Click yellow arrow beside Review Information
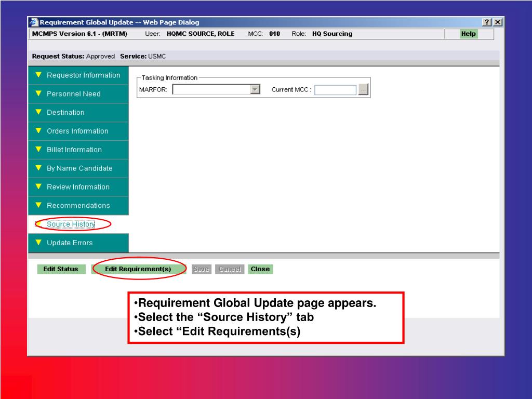Viewport: 532px width, 399px height. (38, 187)
